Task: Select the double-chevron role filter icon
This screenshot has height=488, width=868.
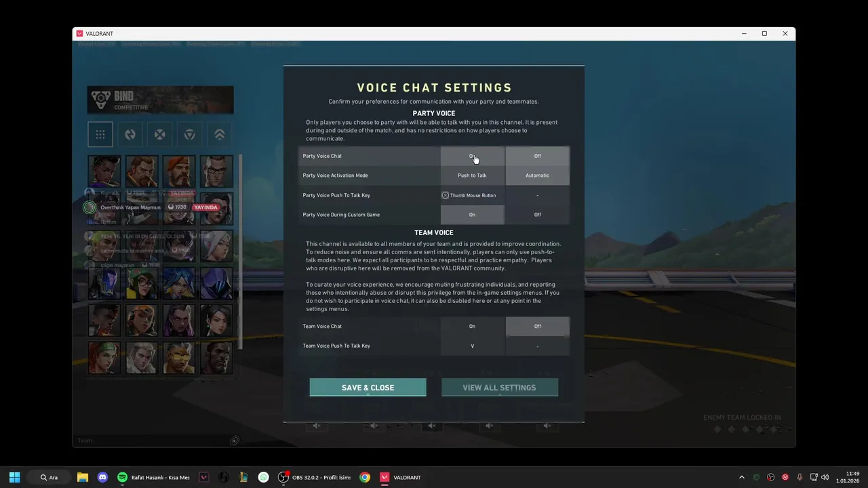Action: (x=220, y=134)
